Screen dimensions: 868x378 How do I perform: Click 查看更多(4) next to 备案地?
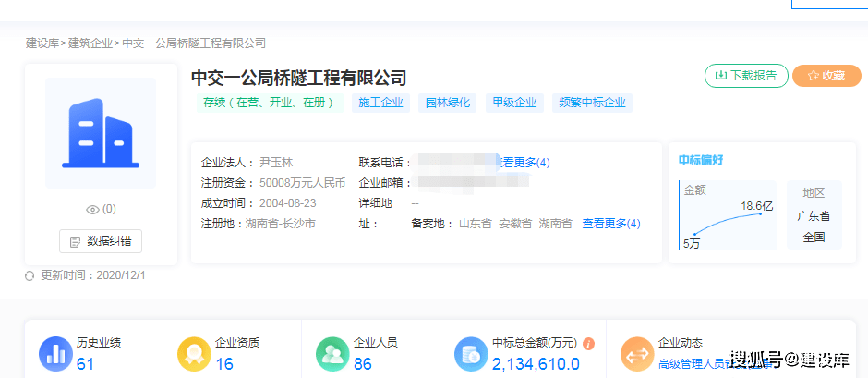611,224
